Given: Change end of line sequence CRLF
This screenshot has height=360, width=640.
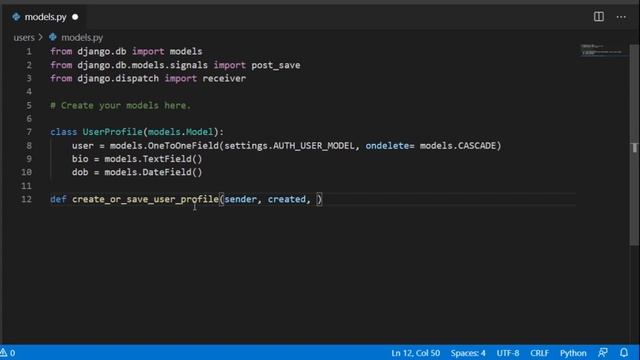Looking at the screenshot, I should coord(539,353).
